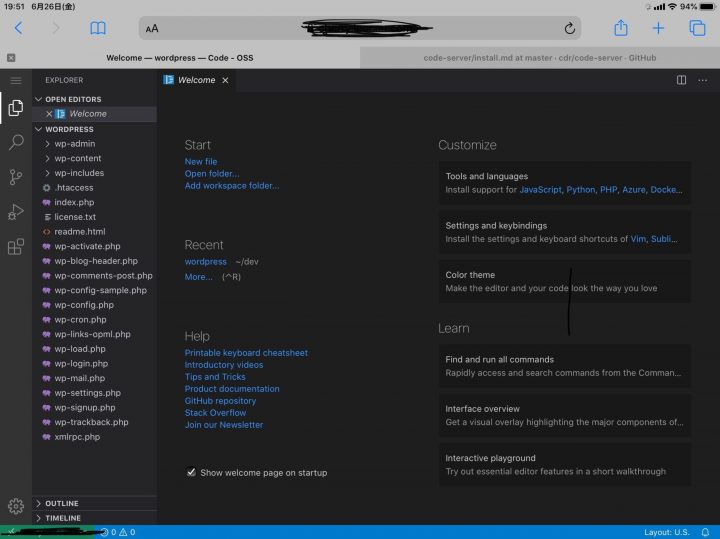Open a new Safari tab

(x=658, y=28)
